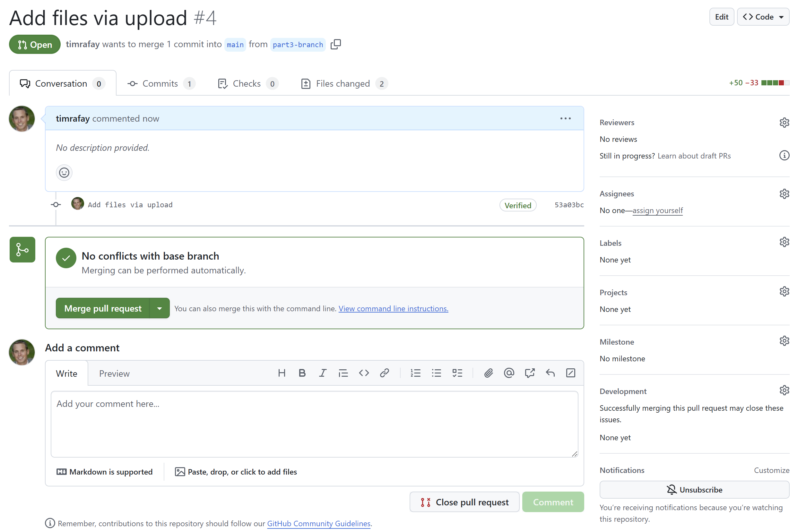Switch to the Files changed tab
The image size is (807, 532).
pyautogui.click(x=344, y=83)
